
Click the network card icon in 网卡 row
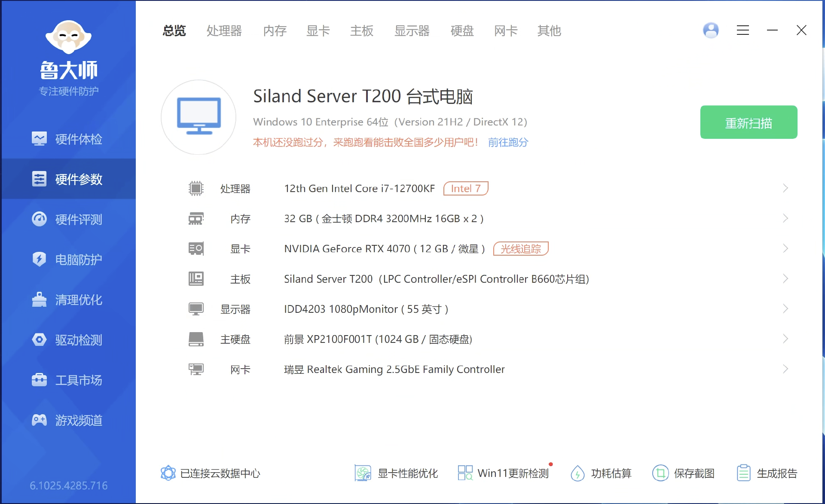[196, 369]
